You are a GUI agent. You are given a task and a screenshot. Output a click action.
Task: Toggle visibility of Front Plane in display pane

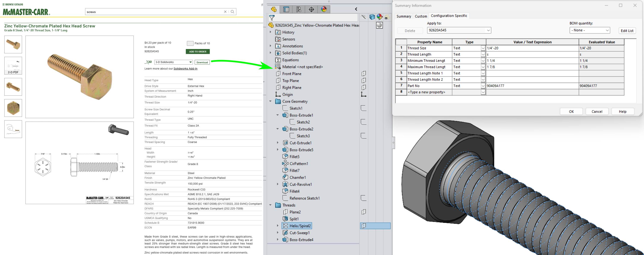364,73
